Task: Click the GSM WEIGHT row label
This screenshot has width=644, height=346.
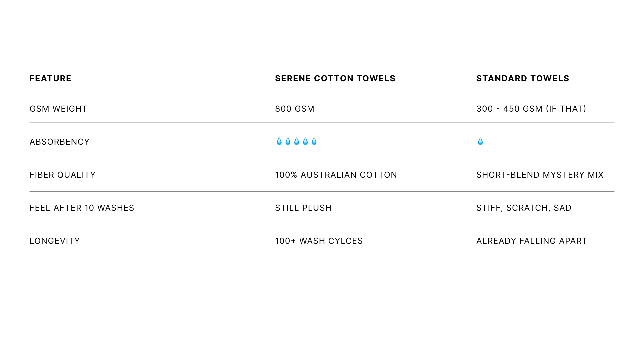Action: pyautogui.click(x=59, y=109)
